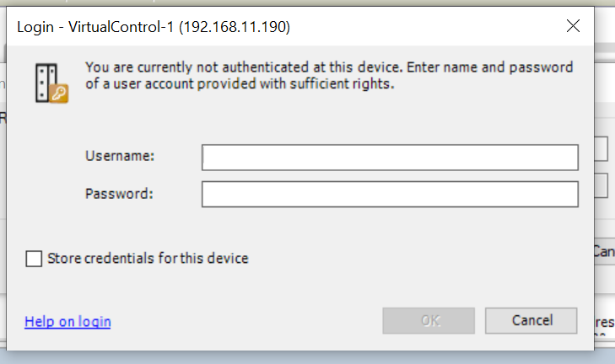
Task: Click the OK button
Action: point(429,321)
